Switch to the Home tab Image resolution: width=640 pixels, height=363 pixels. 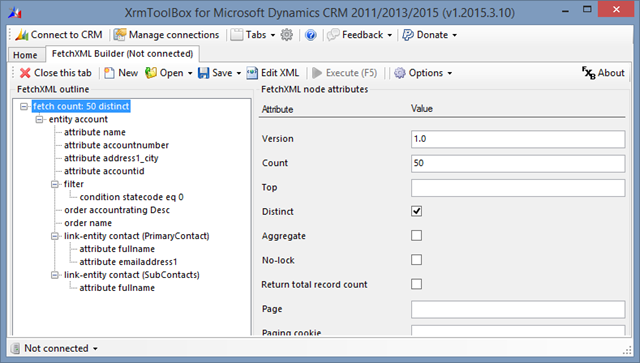pos(25,55)
